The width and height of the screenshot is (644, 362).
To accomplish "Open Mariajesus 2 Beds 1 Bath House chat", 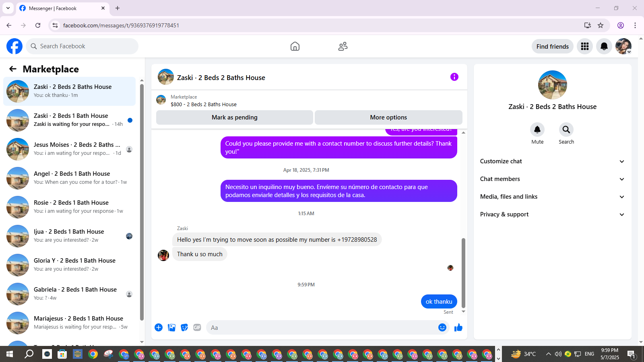I will tap(70, 323).
